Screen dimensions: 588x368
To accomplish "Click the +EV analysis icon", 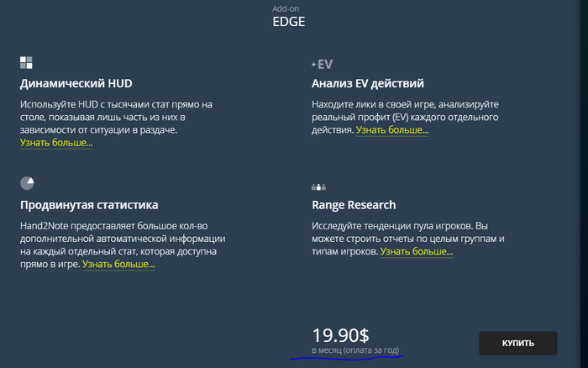I will (323, 63).
